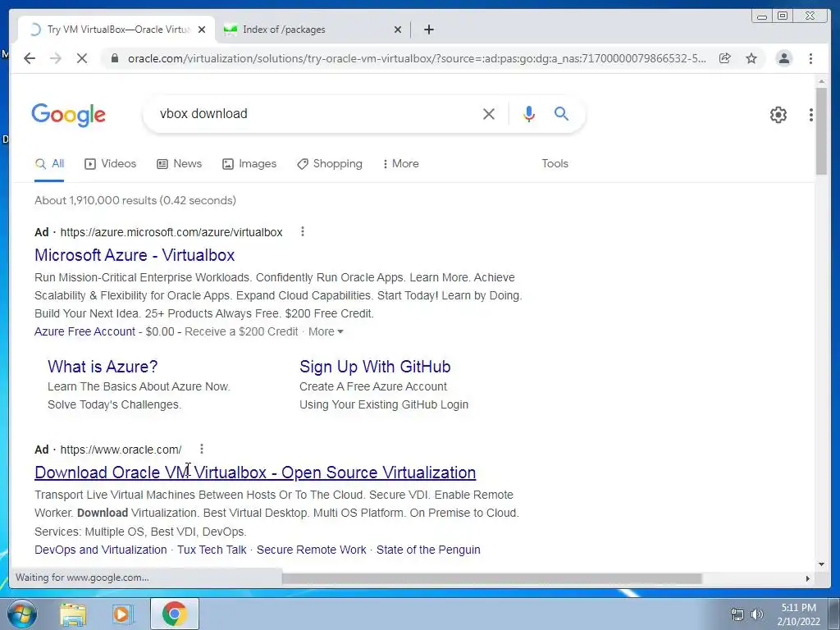
Task: Open the search Tools options
Action: click(555, 164)
